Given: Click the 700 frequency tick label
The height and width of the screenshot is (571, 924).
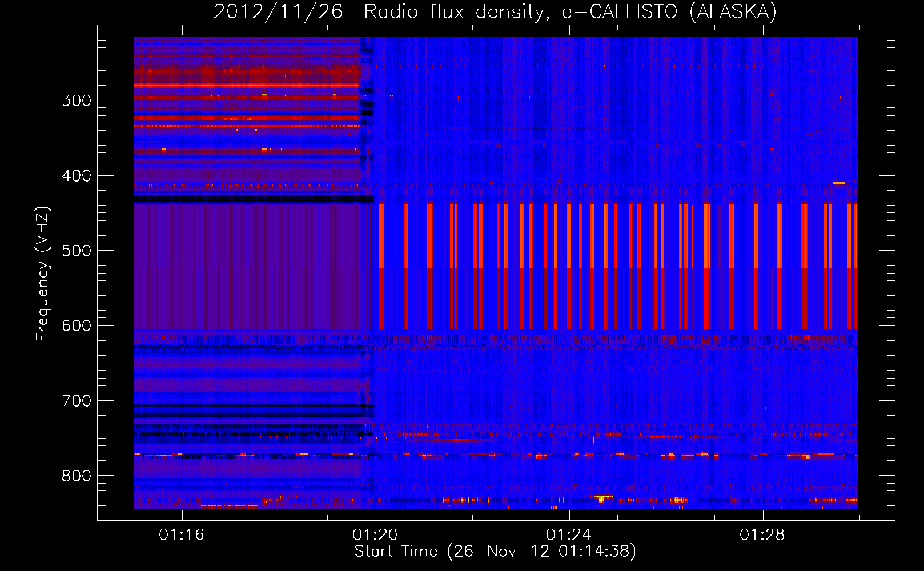Looking at the screenshot, I should click(77, 401).
